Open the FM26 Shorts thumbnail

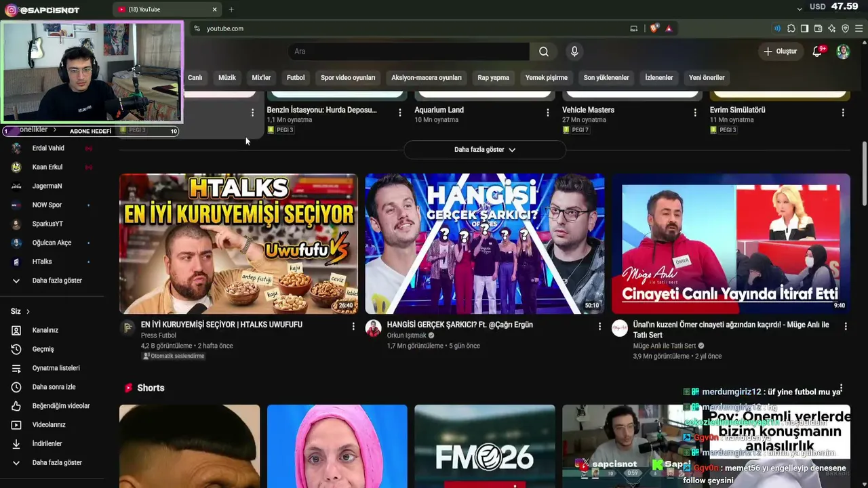click(x=485, y=446)
